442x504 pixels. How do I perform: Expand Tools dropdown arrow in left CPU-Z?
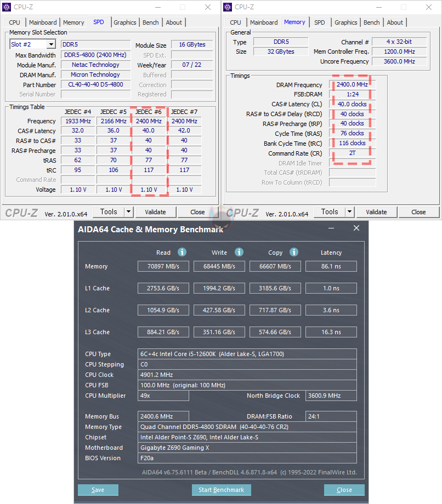click(x=129, y=212)
